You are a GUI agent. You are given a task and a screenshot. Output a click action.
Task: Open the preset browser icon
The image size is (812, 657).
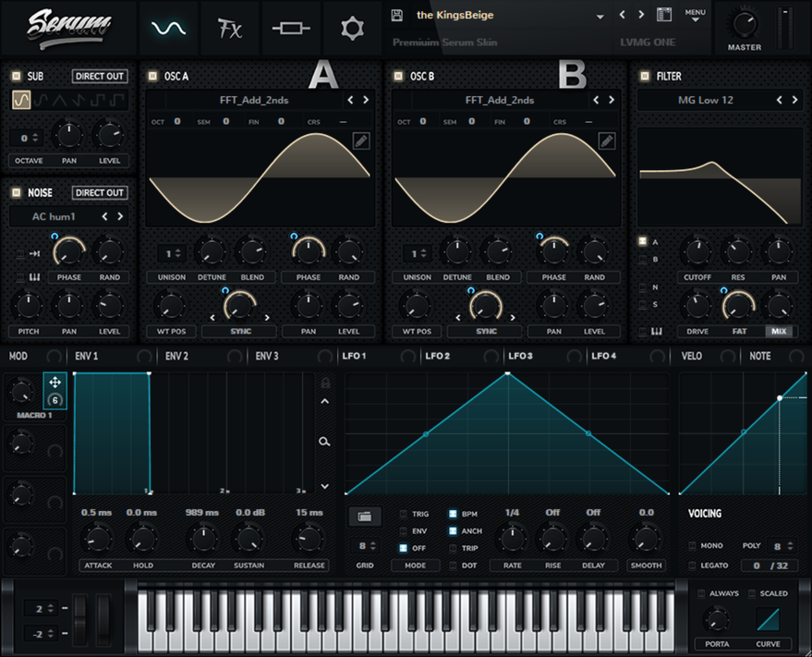click(x=664, y=15)
